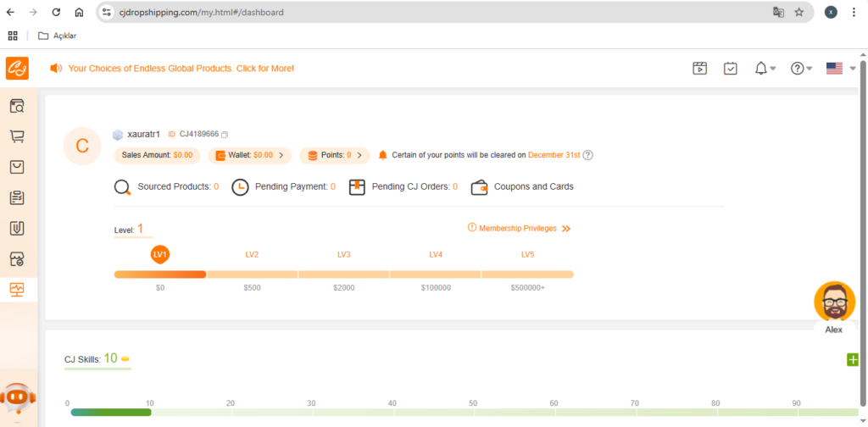Screen dimensions: 868x427
Task: Click the LV1 marker on level progress bar
Action: (x=160, y=255)
